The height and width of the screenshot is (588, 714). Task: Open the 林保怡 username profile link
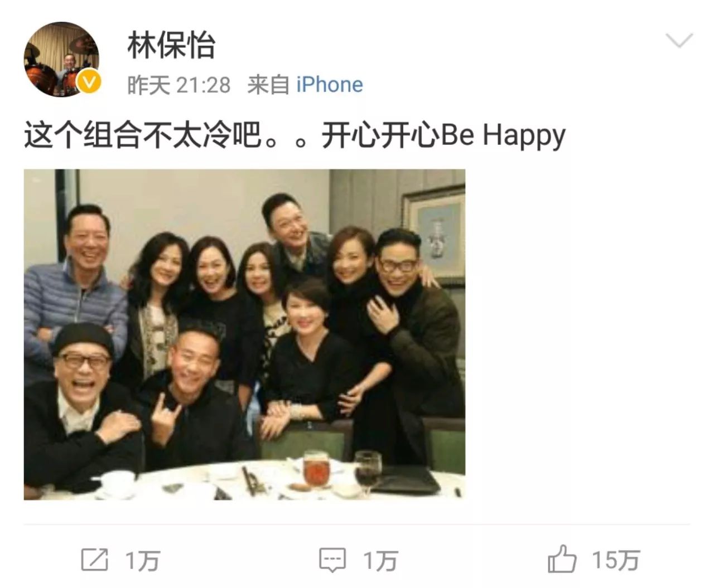pyautogui.click(x=171, y=46)
